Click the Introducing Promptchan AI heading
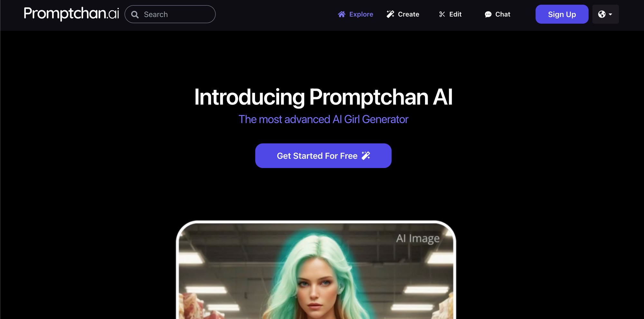 click(323, 97)
